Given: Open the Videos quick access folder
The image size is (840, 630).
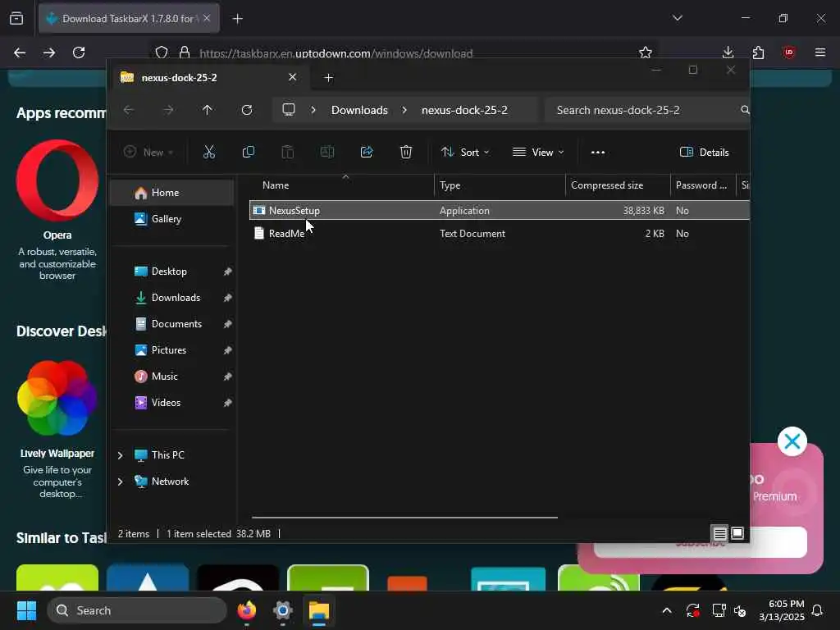Looking at the screenshot, I should coord(171,402).
